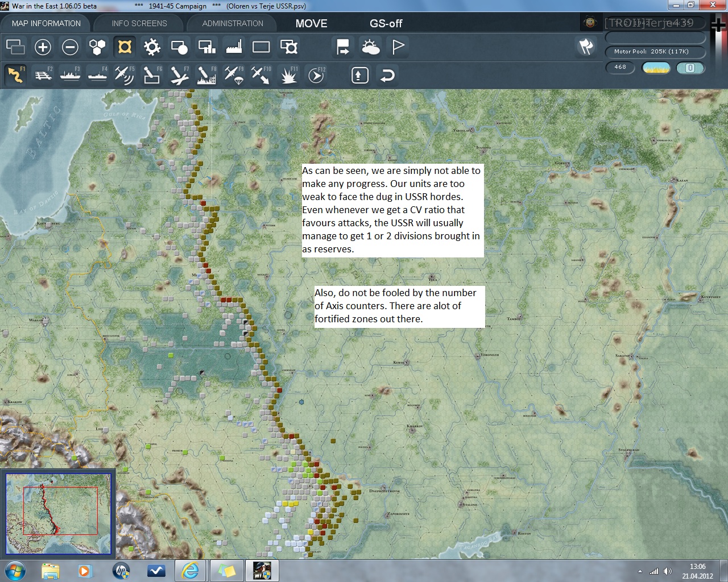Open Windows Media Player from taskbar
Screen dimensions: 728x582
(85, 571)
